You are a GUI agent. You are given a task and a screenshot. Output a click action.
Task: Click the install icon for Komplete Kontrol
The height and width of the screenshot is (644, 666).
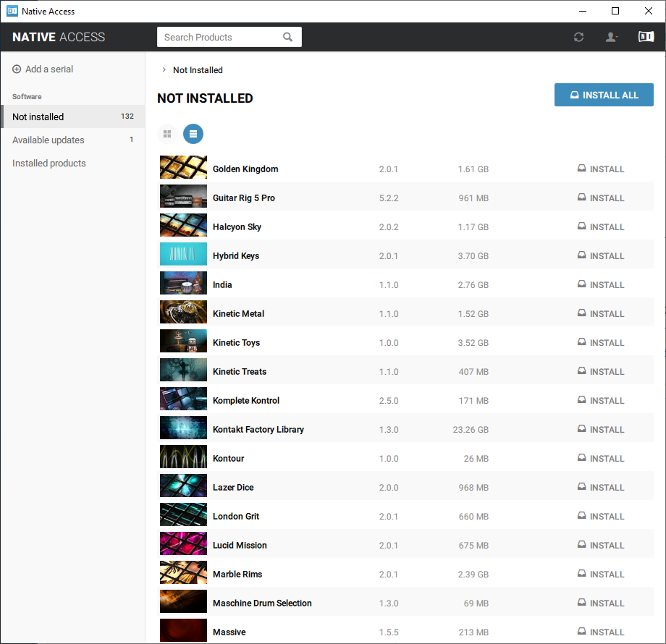[x=581, y=401]
